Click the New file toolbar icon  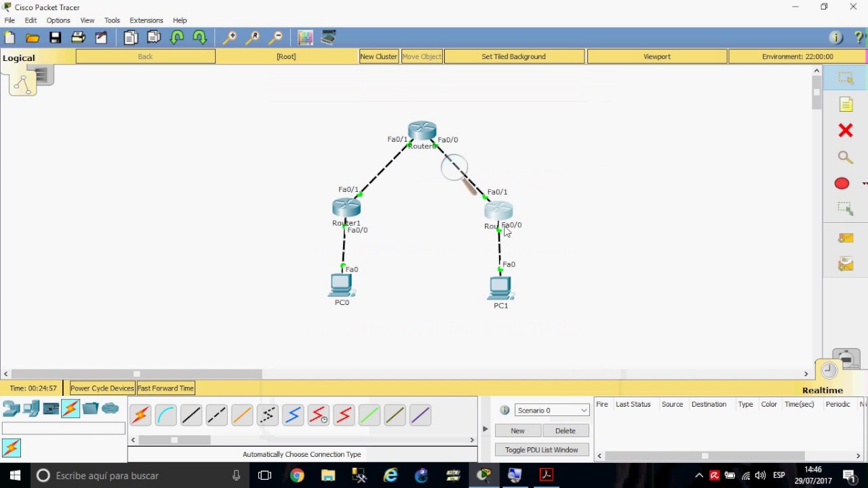(9, 38)
